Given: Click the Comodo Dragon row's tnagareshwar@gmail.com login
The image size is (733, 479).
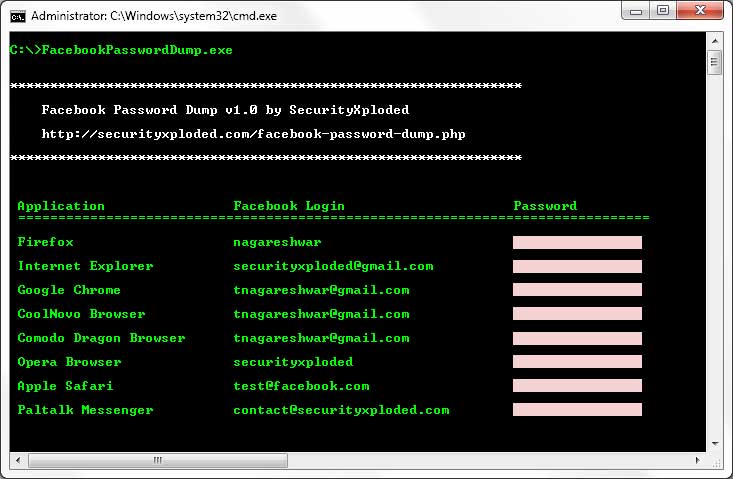Looking at the screenshot, I should [x=322, y=338].
